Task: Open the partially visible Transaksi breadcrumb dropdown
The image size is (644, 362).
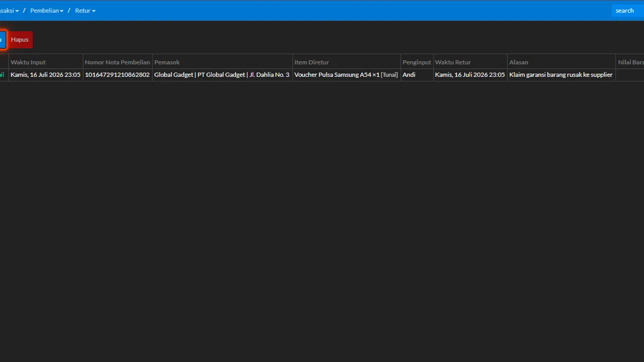Action: point(9,11)
